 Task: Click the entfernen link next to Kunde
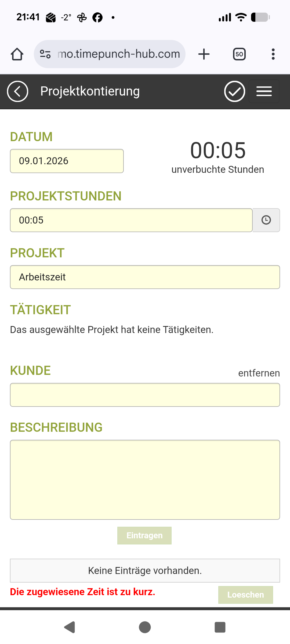click(x=259, y=373)
